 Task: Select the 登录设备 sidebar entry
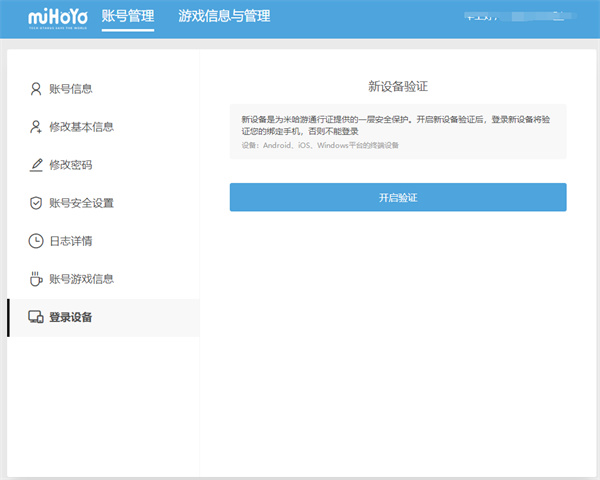pyautogui.click(x=71, y=318)
